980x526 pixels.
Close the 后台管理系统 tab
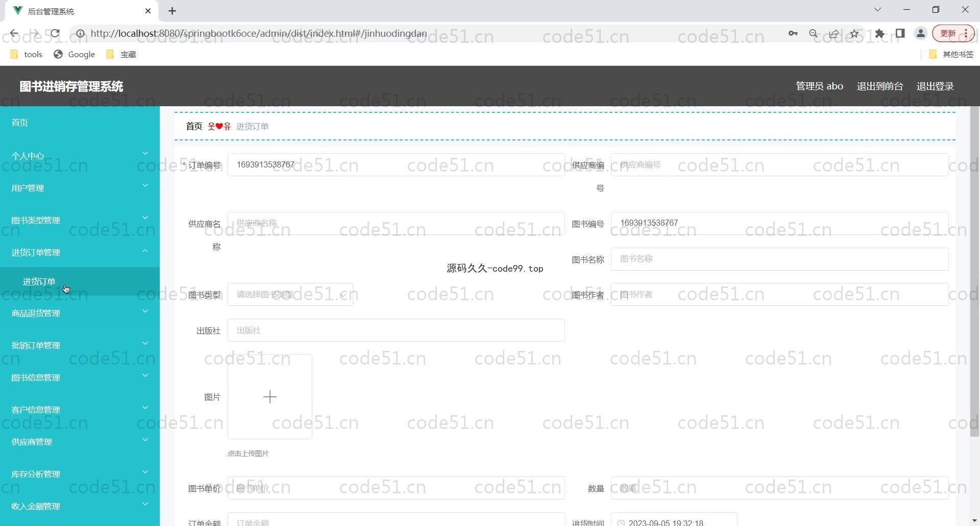tap(148, 11)
